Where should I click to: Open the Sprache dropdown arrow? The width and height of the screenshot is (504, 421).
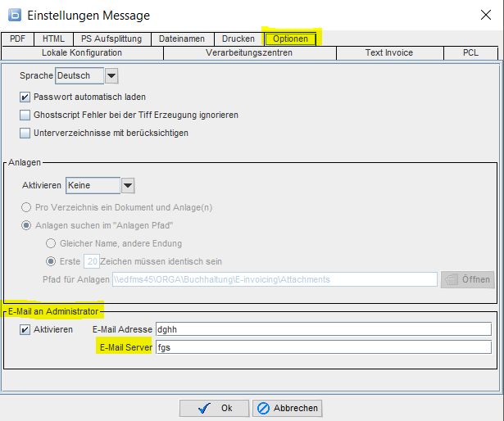pyautogui.click(x=111, y=76)
